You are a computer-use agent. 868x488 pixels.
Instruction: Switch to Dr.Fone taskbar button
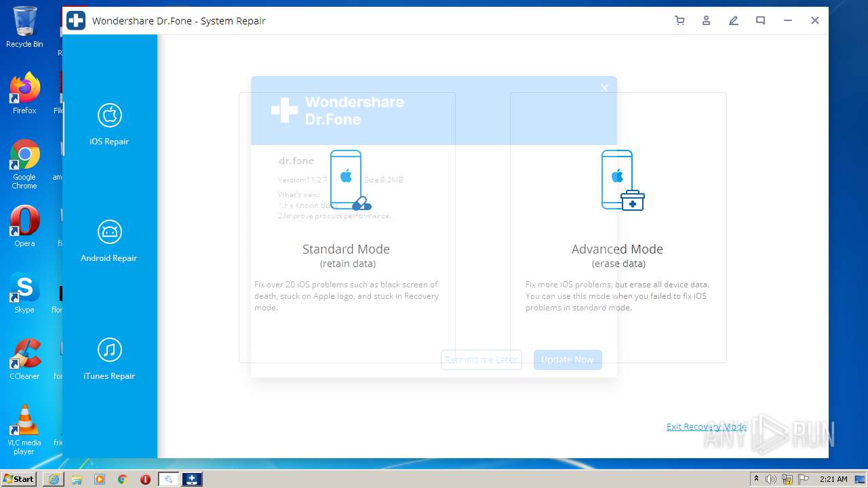click(x=192, y=479)
